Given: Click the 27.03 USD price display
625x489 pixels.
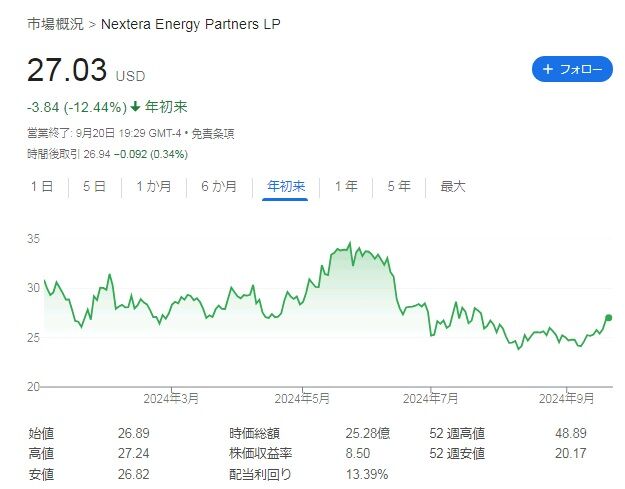Looking at the screenshot, I should [67, 71].
